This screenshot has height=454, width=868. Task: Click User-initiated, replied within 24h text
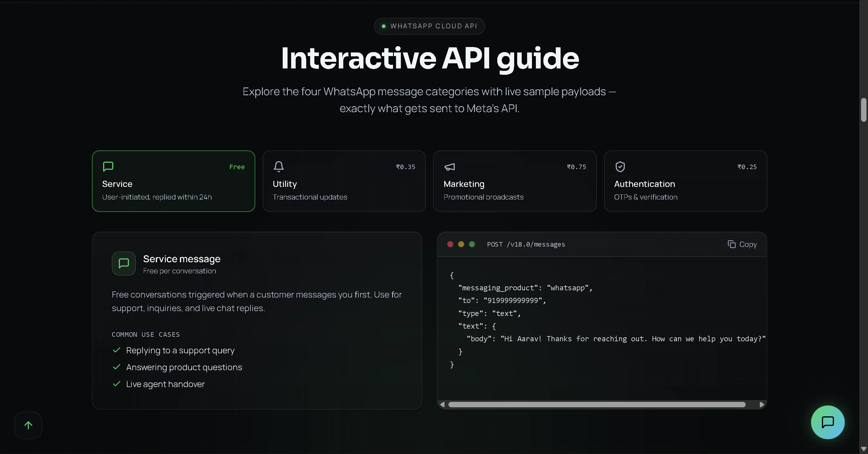pyautogui.click(x=157, y=197)
